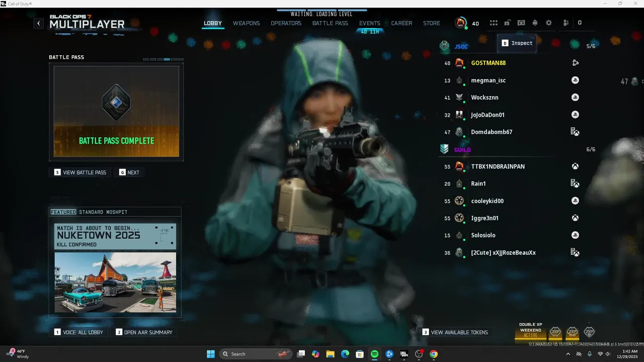This screenshot has width=644, height=362.
Task: Open OBS Studio from the taskbar
Action: (x=419, y=354)
